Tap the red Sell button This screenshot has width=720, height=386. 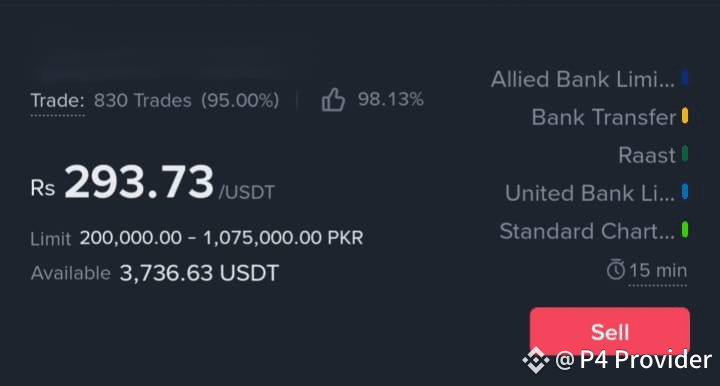click(610, 331)
